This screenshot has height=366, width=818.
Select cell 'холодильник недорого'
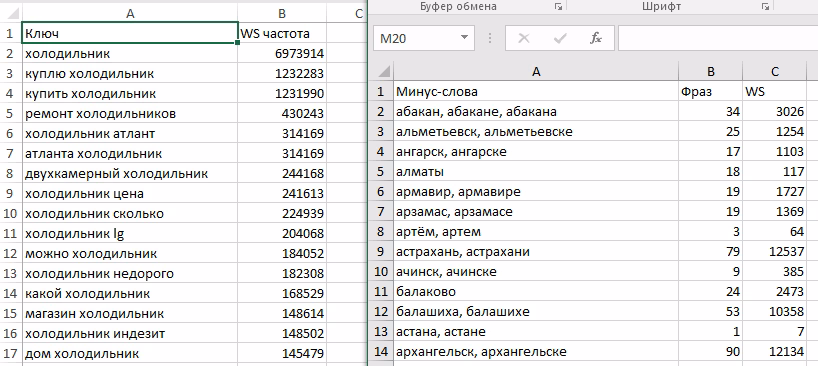point(130,273)
